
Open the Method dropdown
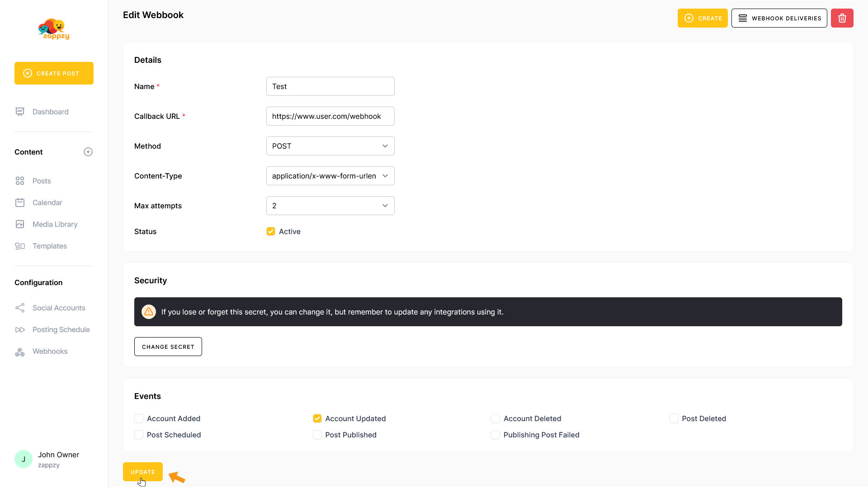pos(330,146)
